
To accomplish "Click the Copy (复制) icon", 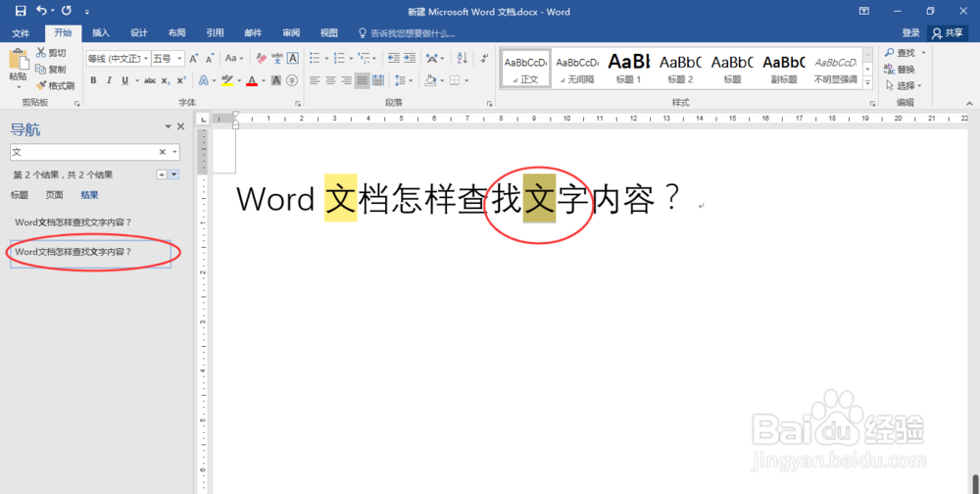I will click(x=41, y=69).
